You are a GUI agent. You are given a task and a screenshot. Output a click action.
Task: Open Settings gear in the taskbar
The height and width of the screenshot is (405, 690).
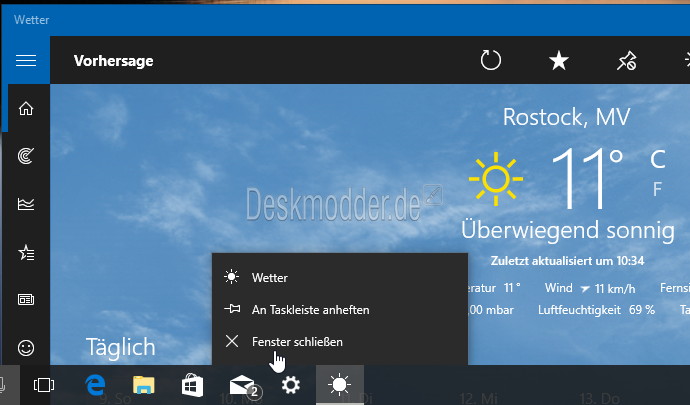(x=291, y=385)
